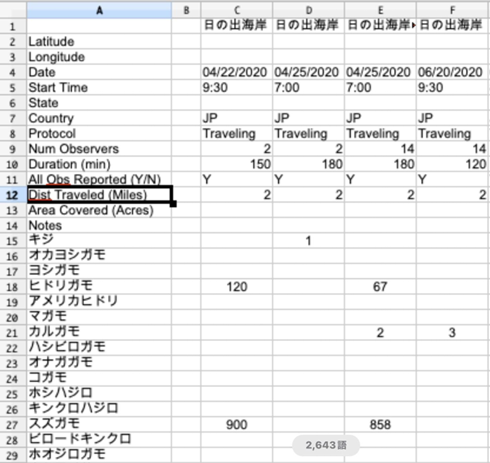Click the '日の出海岸' location in column C
The width and height of the screenshot is (490, 463).
237,26
